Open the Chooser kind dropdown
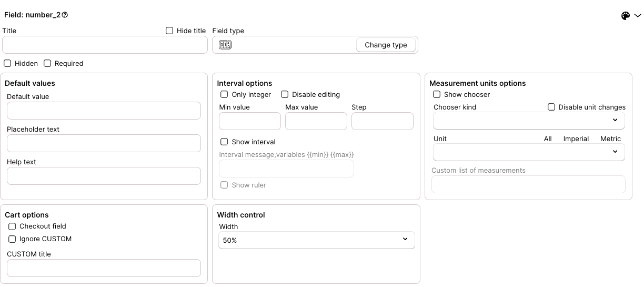The height and width of the screenshot is (287, 644). [529, 121]
